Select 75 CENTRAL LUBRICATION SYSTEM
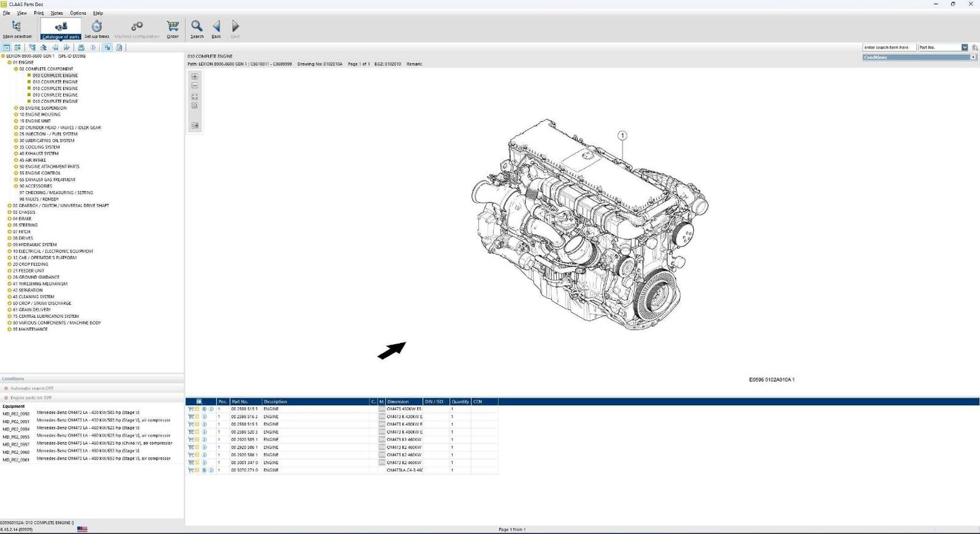The width and height of the screenshot is (980, 534). 45,316
